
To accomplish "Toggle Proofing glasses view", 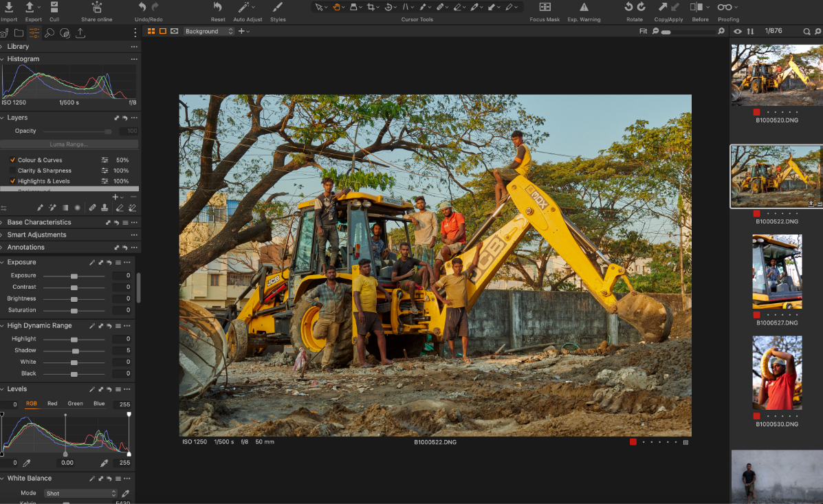I will 725,7.
